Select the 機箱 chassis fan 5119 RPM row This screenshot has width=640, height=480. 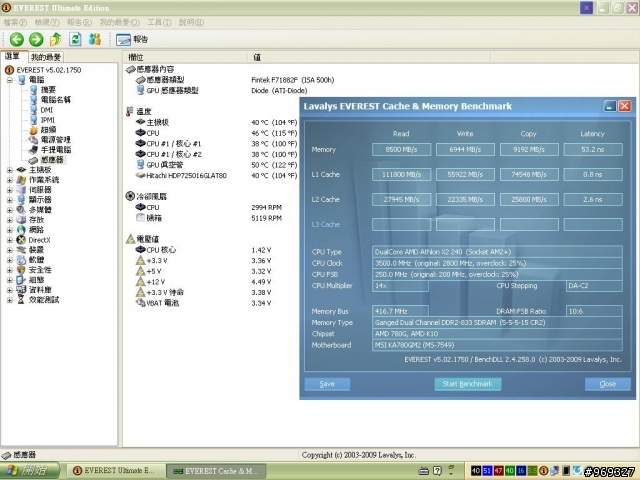click(x=209, y=218)
